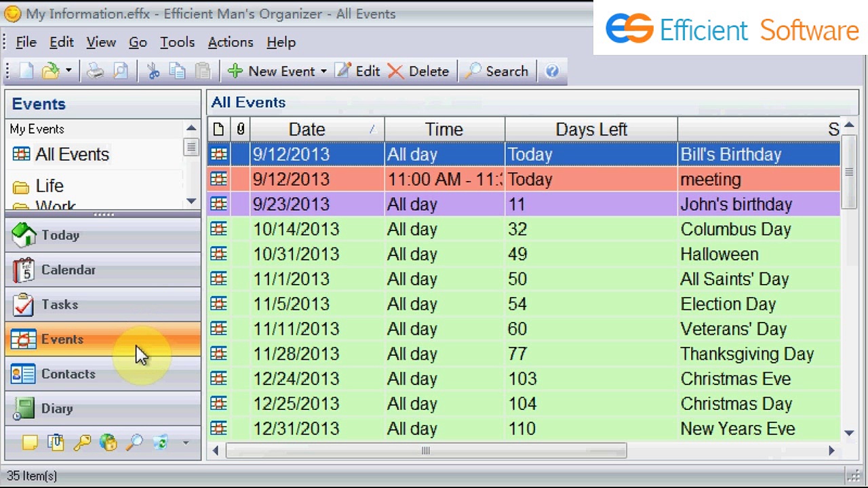This screenshot has height=488, width=868.
Task: Open the Recycle Bin icon in navigation bar
Action: pyautogui.click(x=160, y=443)
